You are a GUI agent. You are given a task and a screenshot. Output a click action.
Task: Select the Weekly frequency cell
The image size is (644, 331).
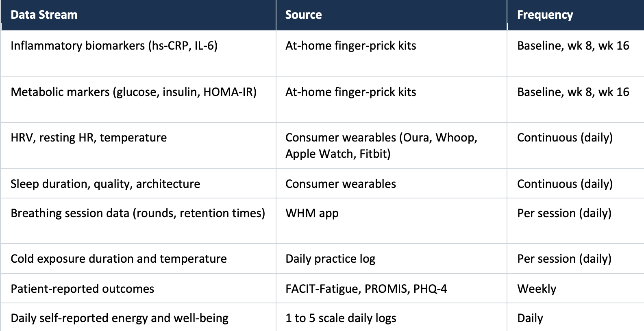(x=537, y=289)
